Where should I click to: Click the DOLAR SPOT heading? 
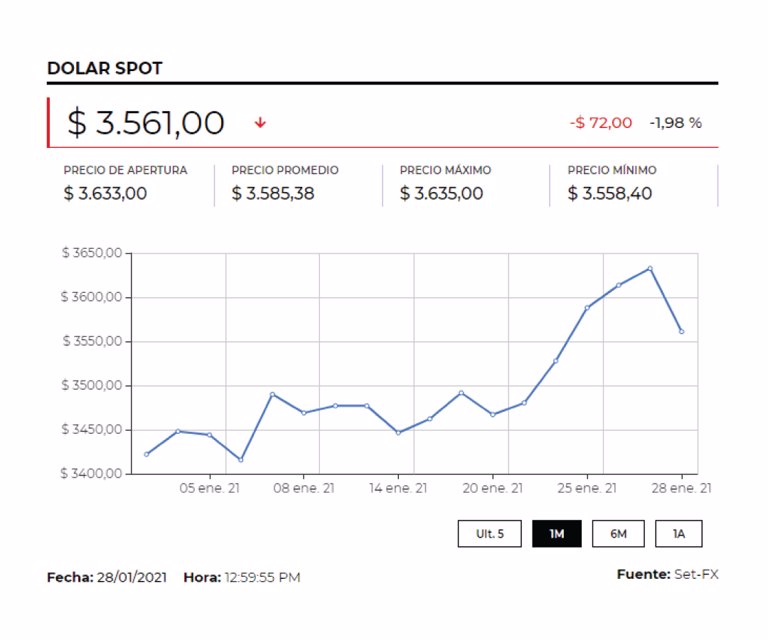104,68
